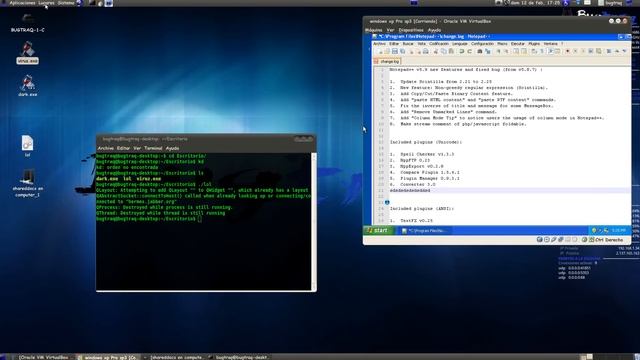
Task: Click windows xp Pro sp3 bottom taskbar button
Action: pyautogui.click(x=109, y=357)
